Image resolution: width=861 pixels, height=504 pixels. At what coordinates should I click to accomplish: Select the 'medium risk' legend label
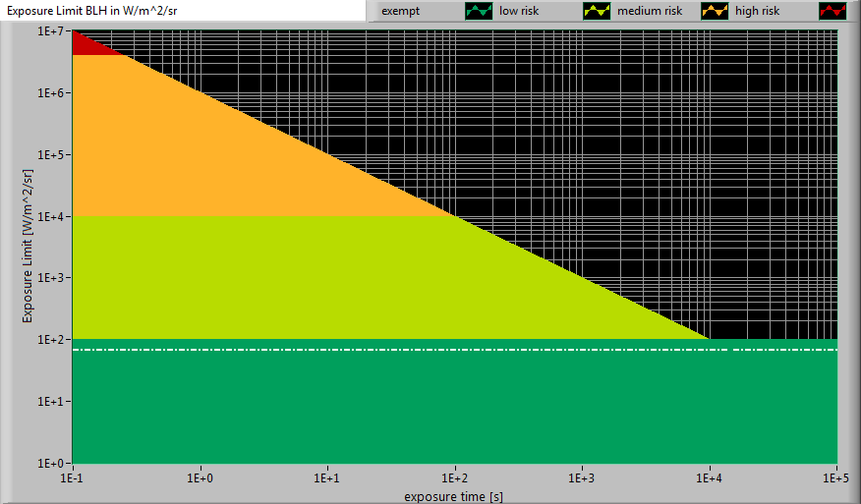(649, 11)
